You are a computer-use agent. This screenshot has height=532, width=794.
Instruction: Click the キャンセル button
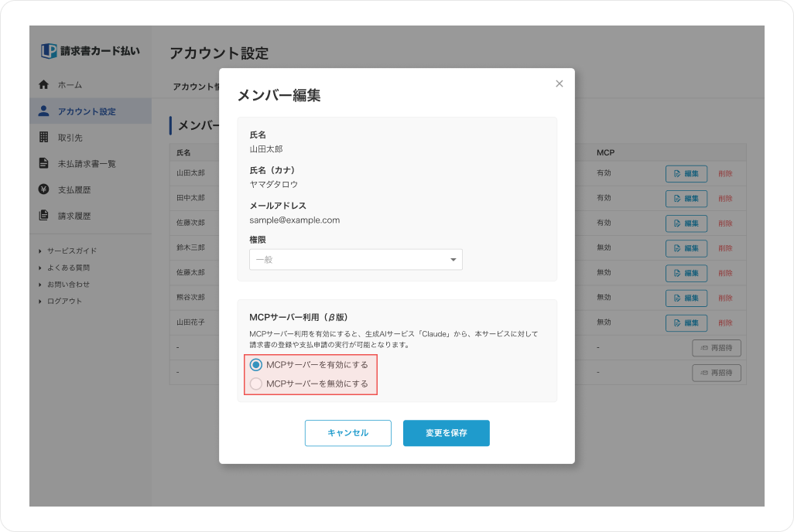pyautogui.click(x=348, y=433)
